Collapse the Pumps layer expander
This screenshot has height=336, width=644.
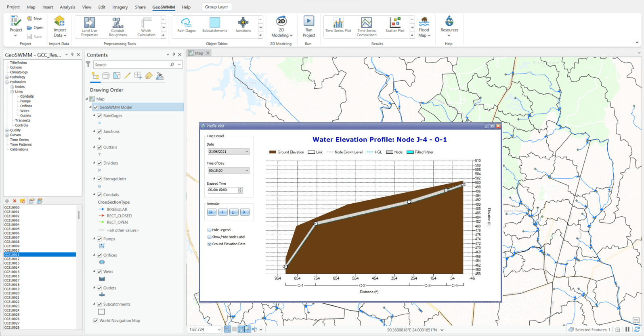click(94, 239)
